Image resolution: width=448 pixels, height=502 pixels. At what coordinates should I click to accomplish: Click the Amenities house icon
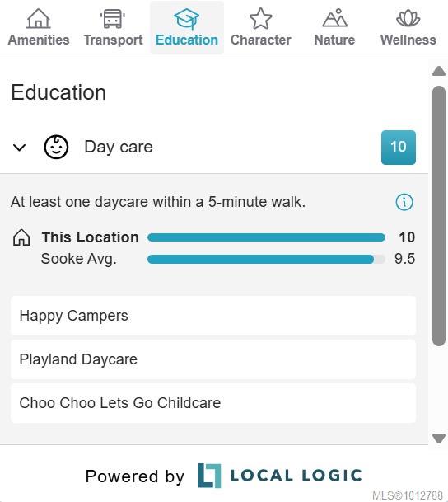click(x=39, y=19)
